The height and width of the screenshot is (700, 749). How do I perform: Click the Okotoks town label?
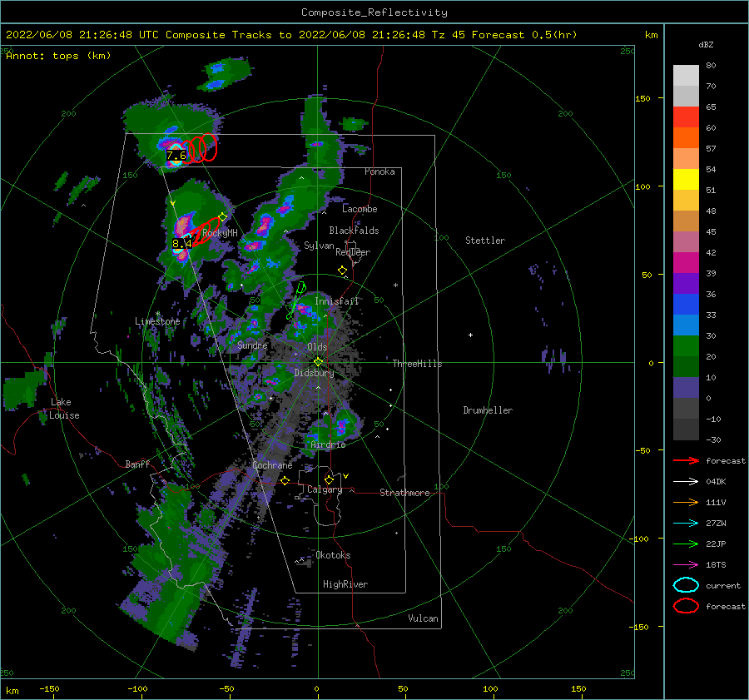click(333, 556)
